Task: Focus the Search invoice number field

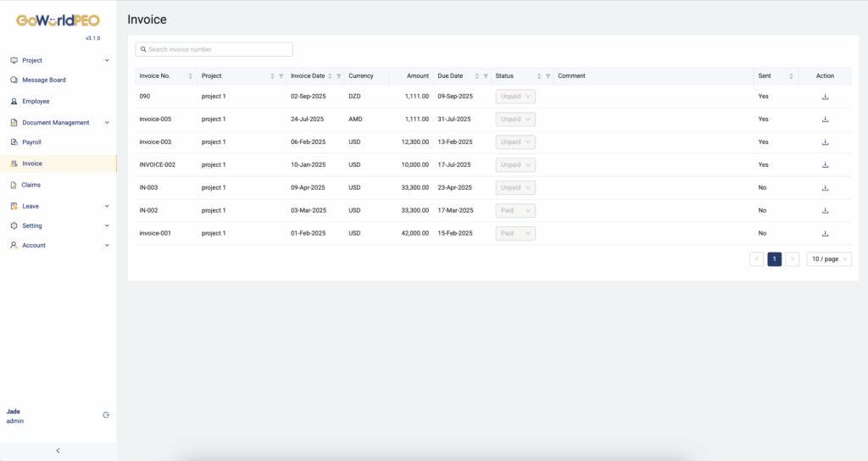Action: tap(214, 50)
